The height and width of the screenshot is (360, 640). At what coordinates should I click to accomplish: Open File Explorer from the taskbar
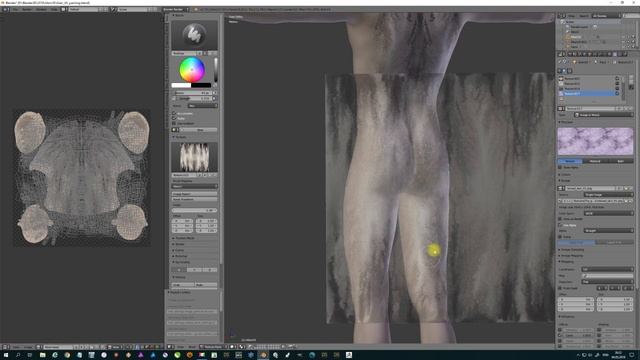(42, 355)
